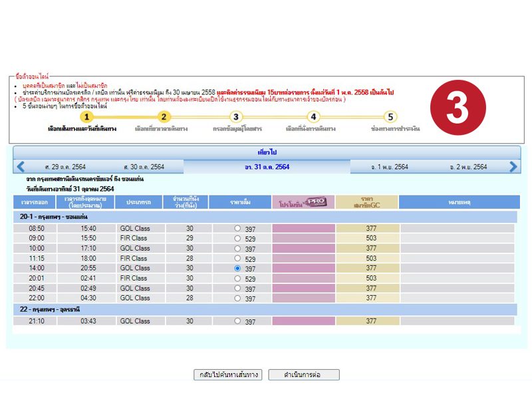Screen dimensions: 532x399
Task: Pick the 20:45 trip radio button
Action: coord(237,289)
